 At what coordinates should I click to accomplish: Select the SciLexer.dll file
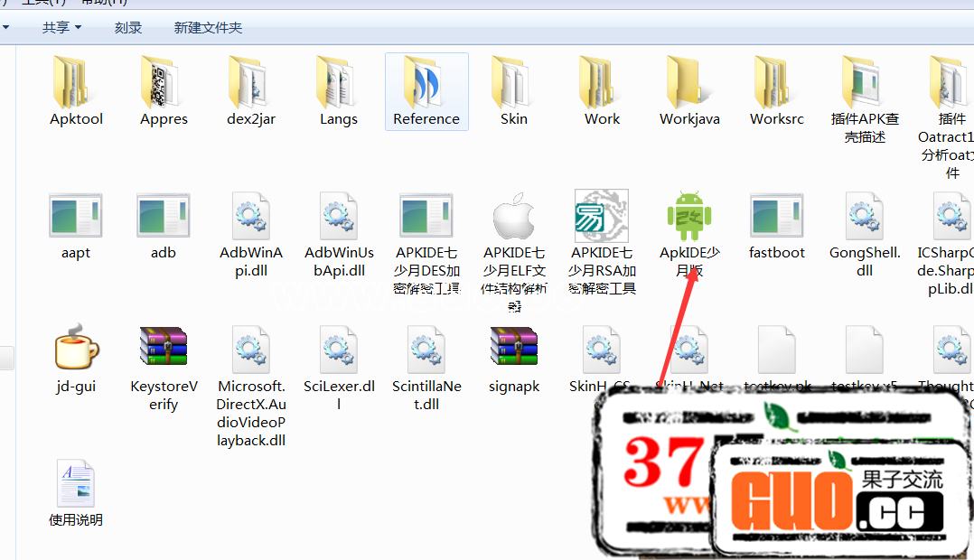(339, 350)
